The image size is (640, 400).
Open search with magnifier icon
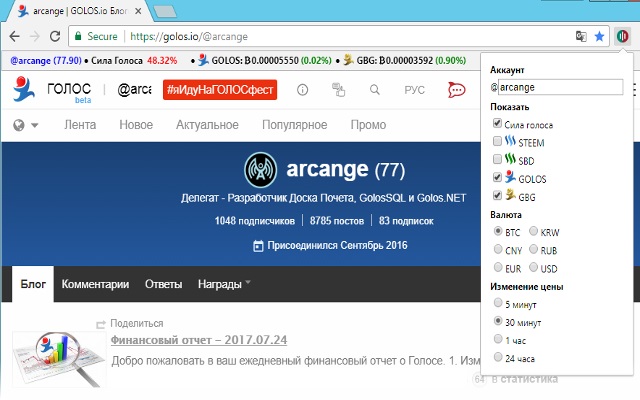coord(374,89)
